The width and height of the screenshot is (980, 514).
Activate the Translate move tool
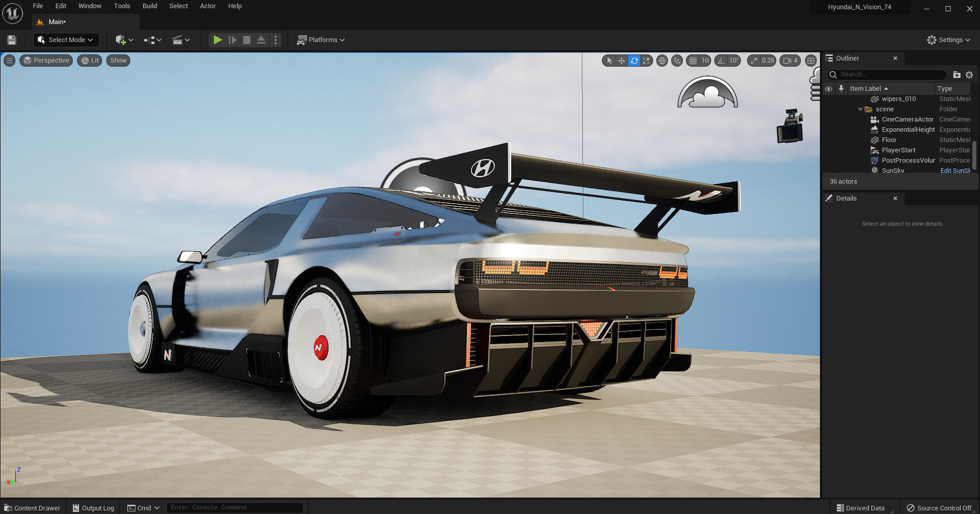tap(621, 61)
